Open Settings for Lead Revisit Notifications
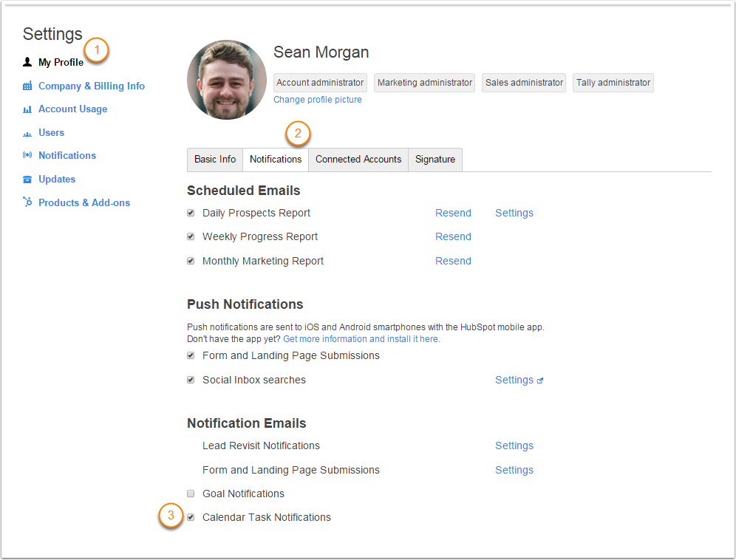This screenshot has height=560, width=736. coord(514,445)
